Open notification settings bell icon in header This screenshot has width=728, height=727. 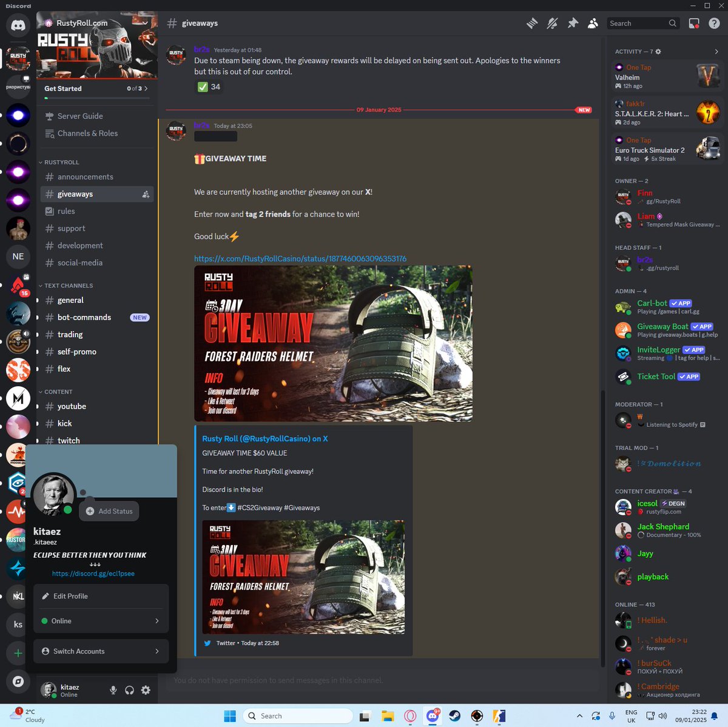[x=552, y=23]
